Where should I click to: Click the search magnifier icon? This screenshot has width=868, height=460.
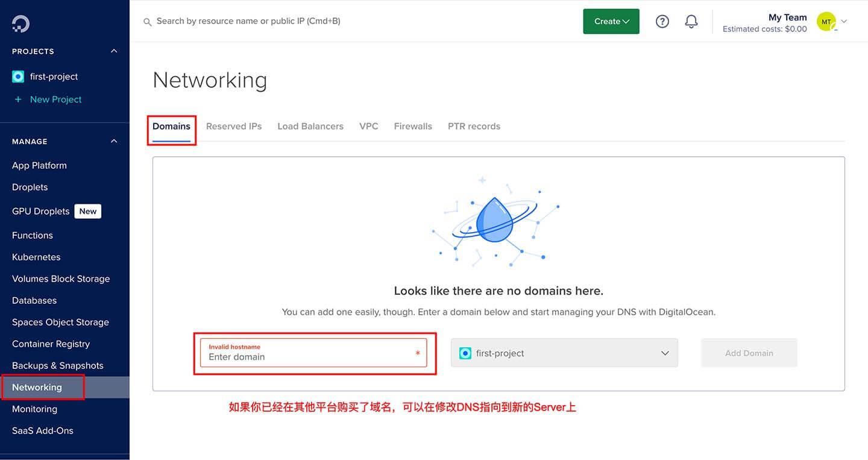click(147, 22)
